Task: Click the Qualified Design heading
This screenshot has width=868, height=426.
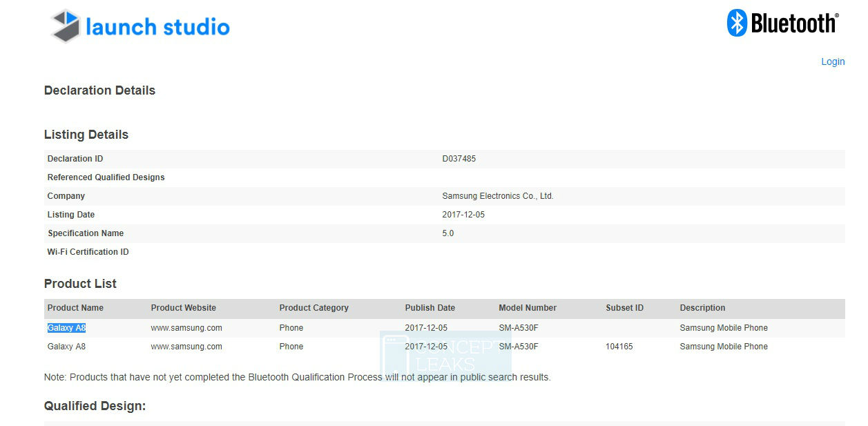Action: pyautogui.click(x=95, y=406)
